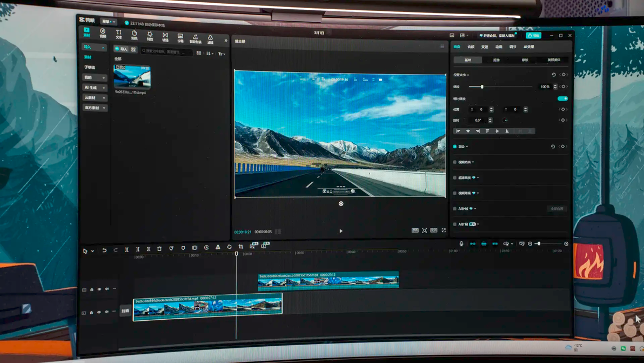
Task: Add keyframe for scale
Action: pos(563,87)
